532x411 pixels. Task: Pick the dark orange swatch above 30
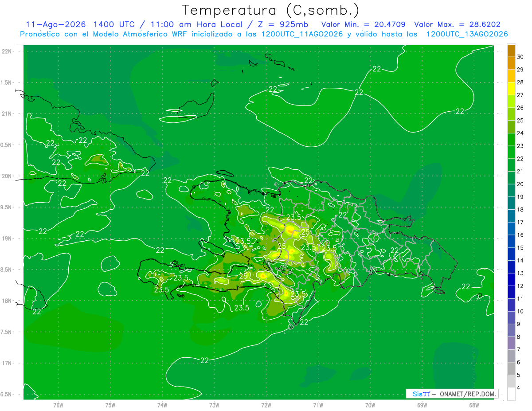(511, 51)
